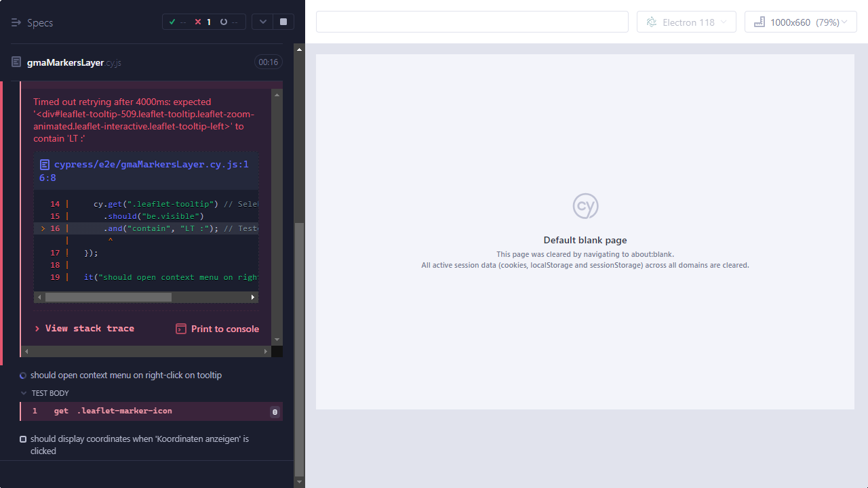Expand View stack trace

pos(85,329)
